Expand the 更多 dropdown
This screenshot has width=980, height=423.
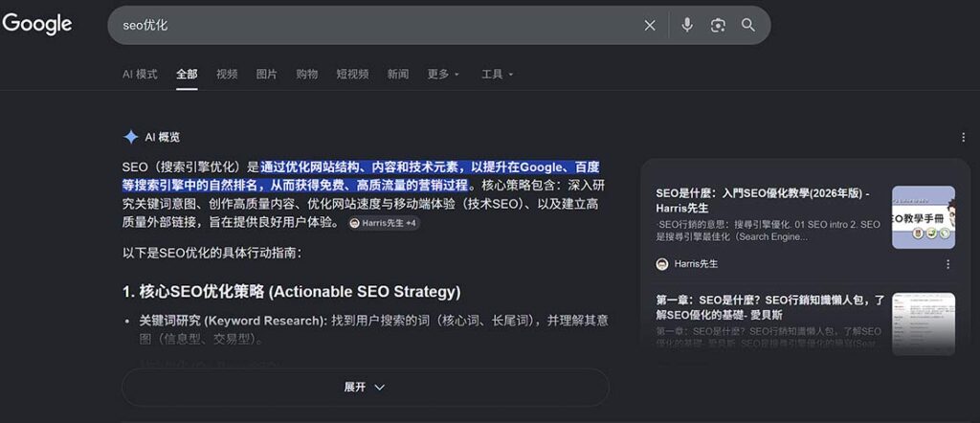(443, 74)
